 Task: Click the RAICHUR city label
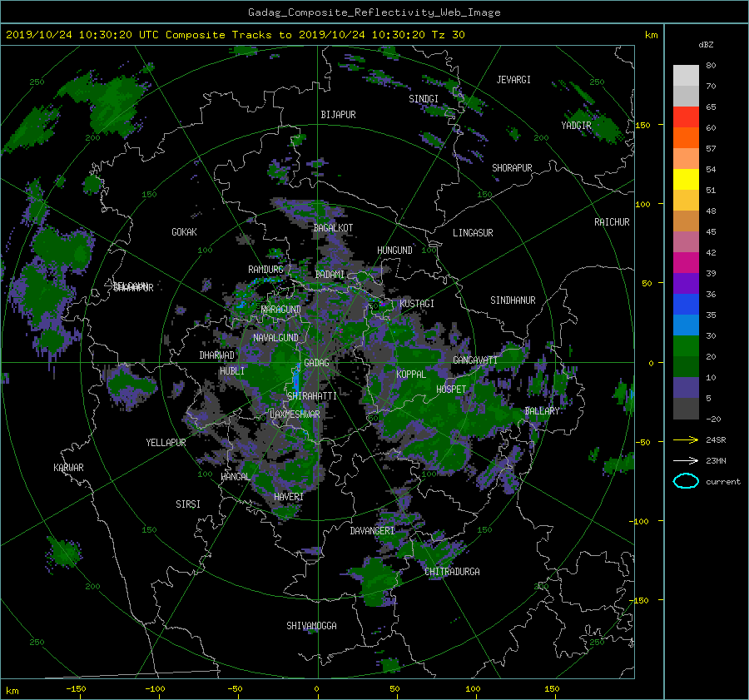pos(612,222)
